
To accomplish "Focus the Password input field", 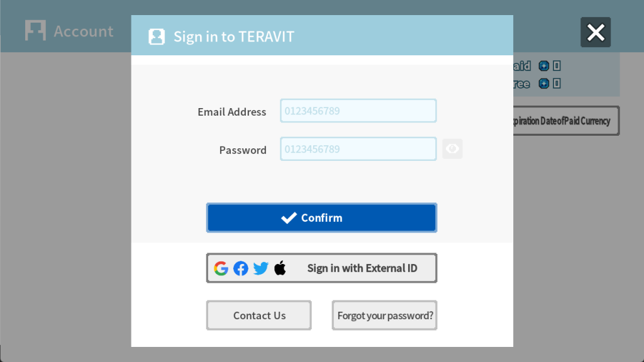I will click(x=358, y=149).
